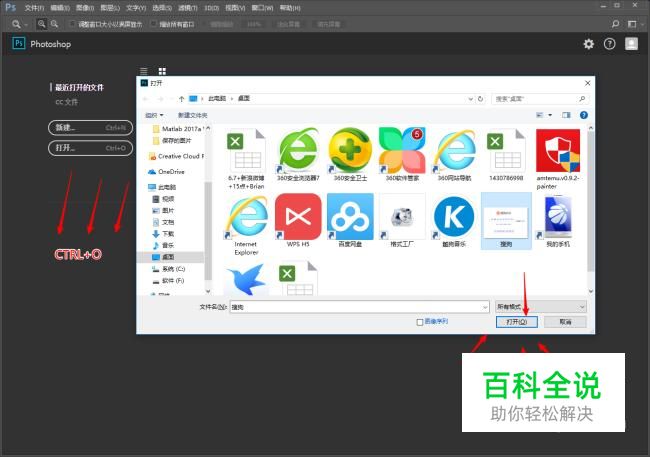Select the zoom in magnifier in options bar
This screenshot has height=457, width=650.
[41, 24]
